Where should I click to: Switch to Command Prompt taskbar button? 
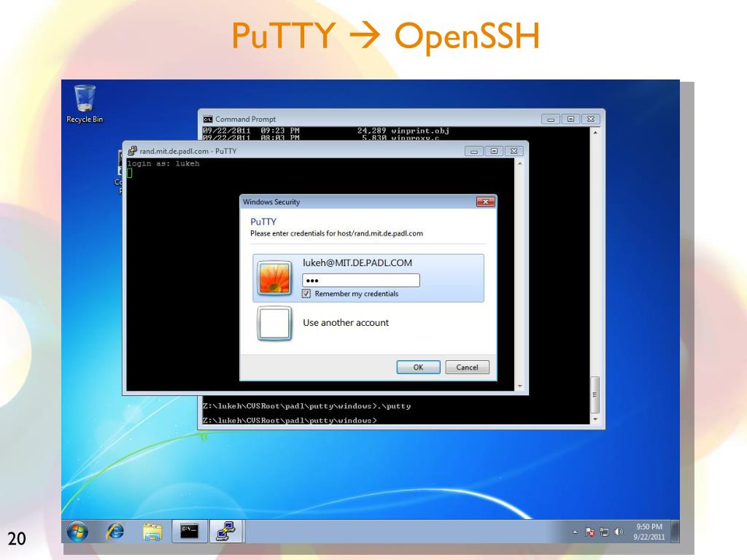(189, 532)
